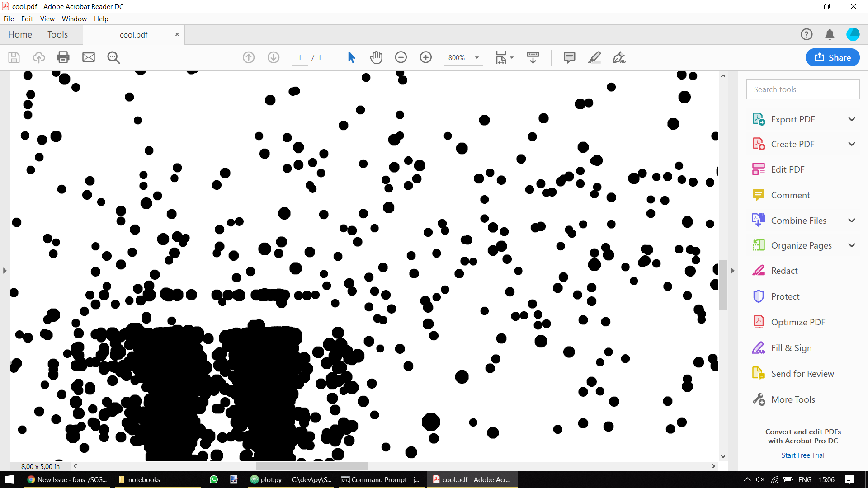
Task: Select the Print icon
Action: coord(63,57)
